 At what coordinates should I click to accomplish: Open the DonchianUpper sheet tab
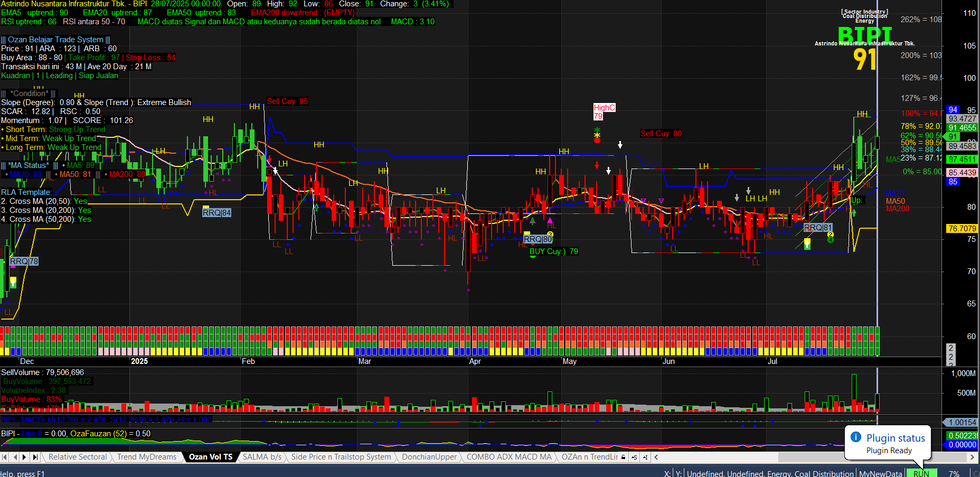[x=429, y=457]
